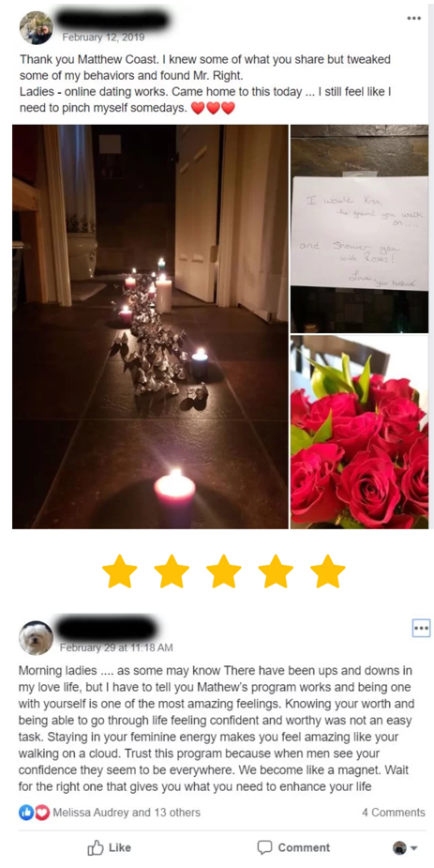Click the white dog profile avatar

(x=36, y=637)
